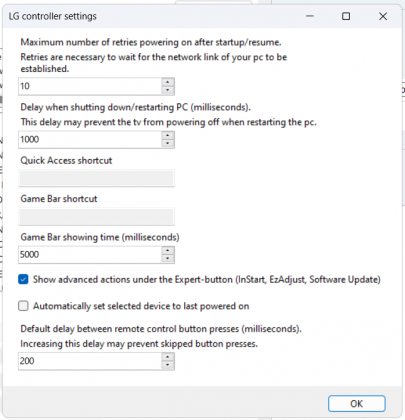Enable automatically set selected device option
Viewport: 405px width, 420px height.
(23, 306)
